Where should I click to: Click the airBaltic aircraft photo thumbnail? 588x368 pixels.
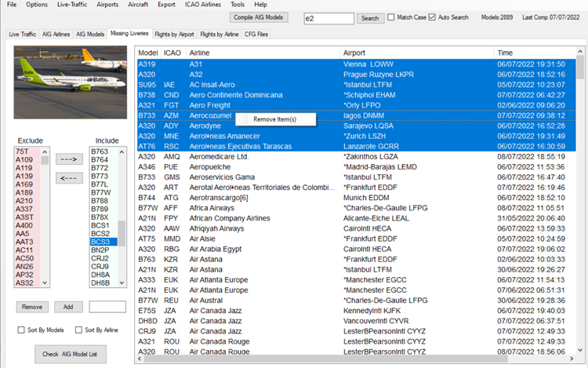[71, 82]
